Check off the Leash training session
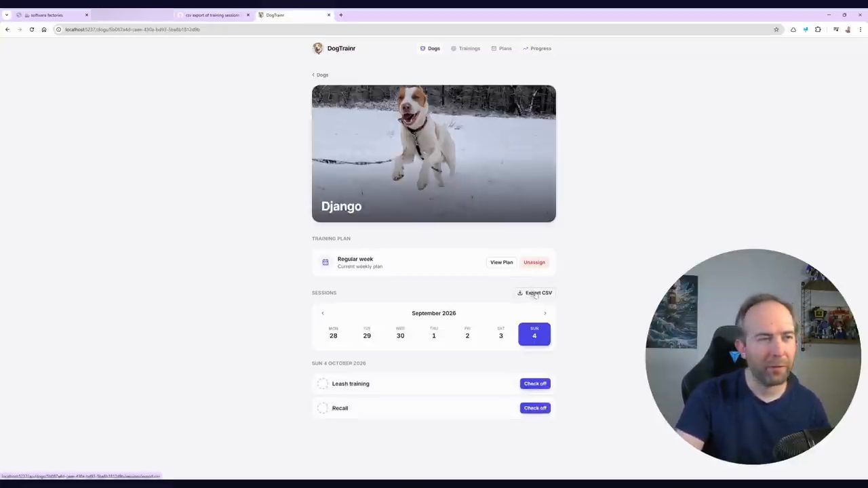 [x=535, y=384]
